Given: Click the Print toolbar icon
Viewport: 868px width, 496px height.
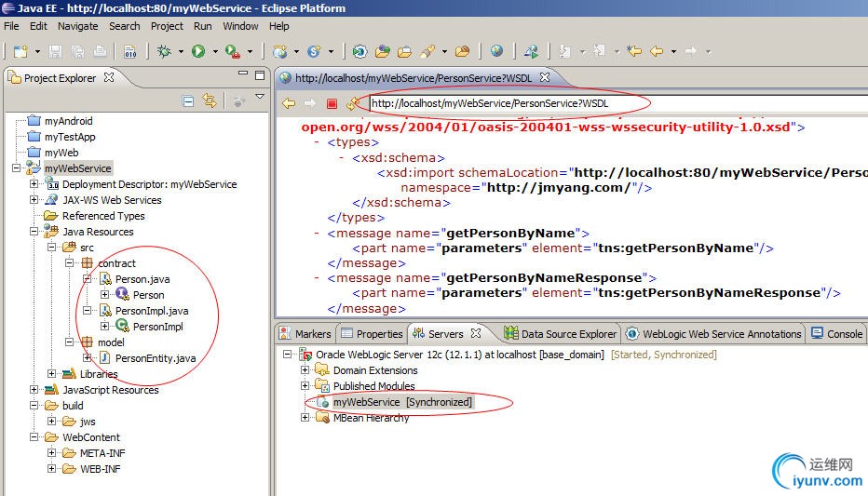Looking at the screenshot, I should [x=100, y=51].
